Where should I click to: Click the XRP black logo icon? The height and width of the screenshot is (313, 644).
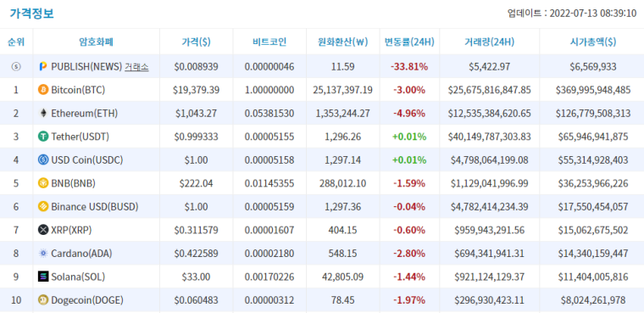pos(43,230)
